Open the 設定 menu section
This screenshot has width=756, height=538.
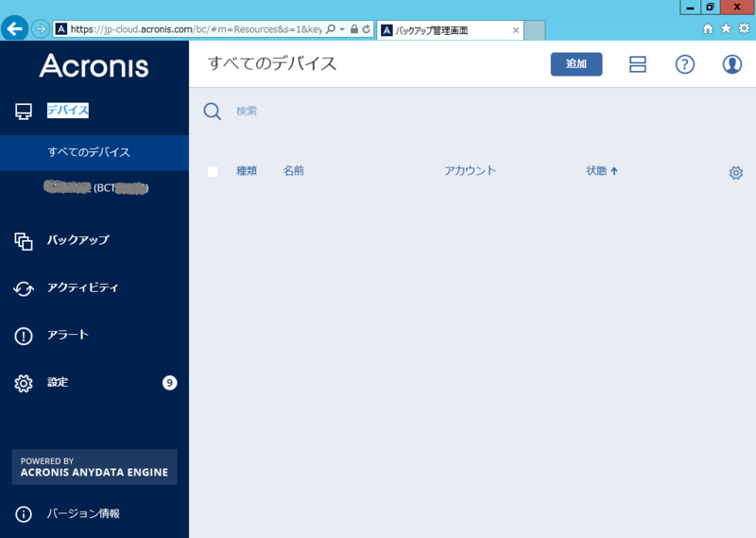pyautogui.click(x=58, y=382)
